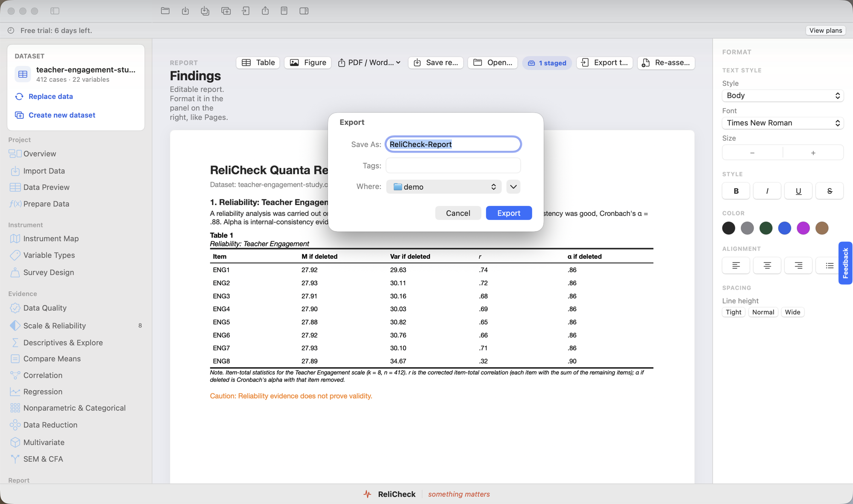
Task: Open the Regression section
Action: click(43, 391)
